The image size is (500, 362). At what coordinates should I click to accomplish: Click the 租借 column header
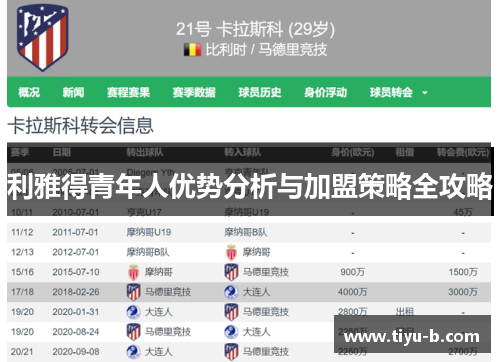(x=405, y=152)
